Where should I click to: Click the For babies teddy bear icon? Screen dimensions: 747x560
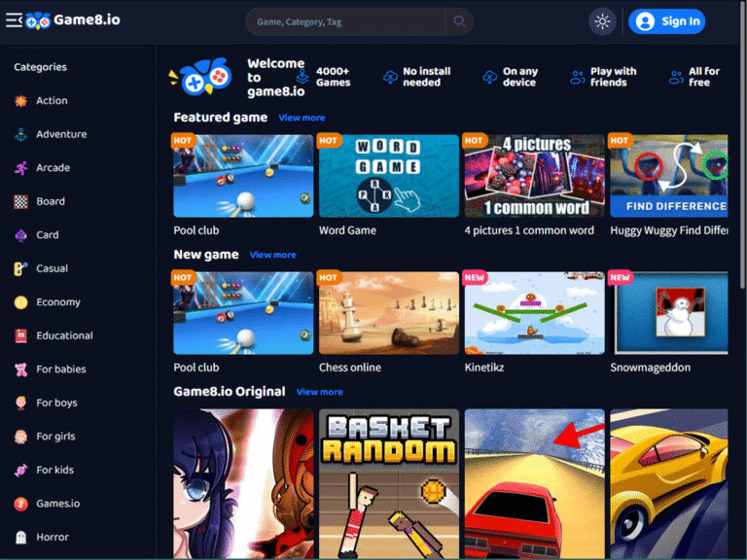(21, 369)
